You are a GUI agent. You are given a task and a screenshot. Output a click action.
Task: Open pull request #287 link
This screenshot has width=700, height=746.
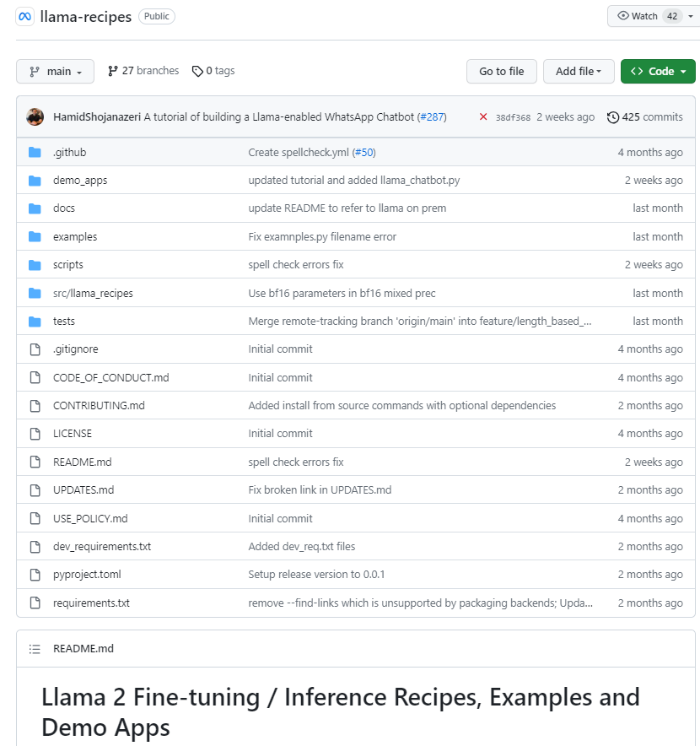point(432,117)
